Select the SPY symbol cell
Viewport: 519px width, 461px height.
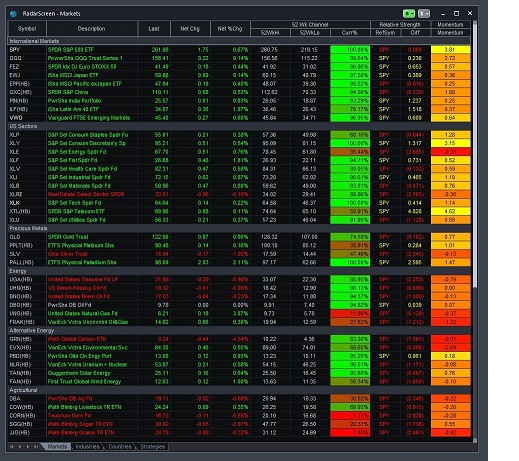point(27,50)
